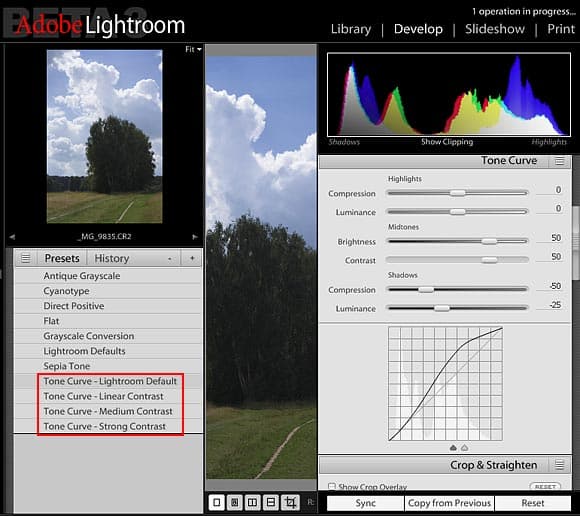Click the Midtones Brightness slider
580x516 pixels.
click(x=457, y=241)
